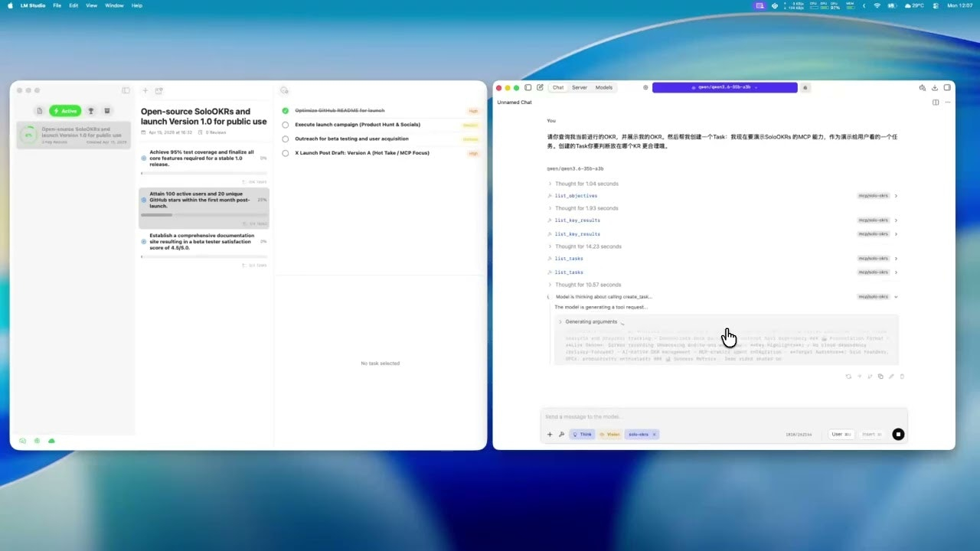
Task: Click the download icon in LM Studio toolbar
Action: (935, 88)
